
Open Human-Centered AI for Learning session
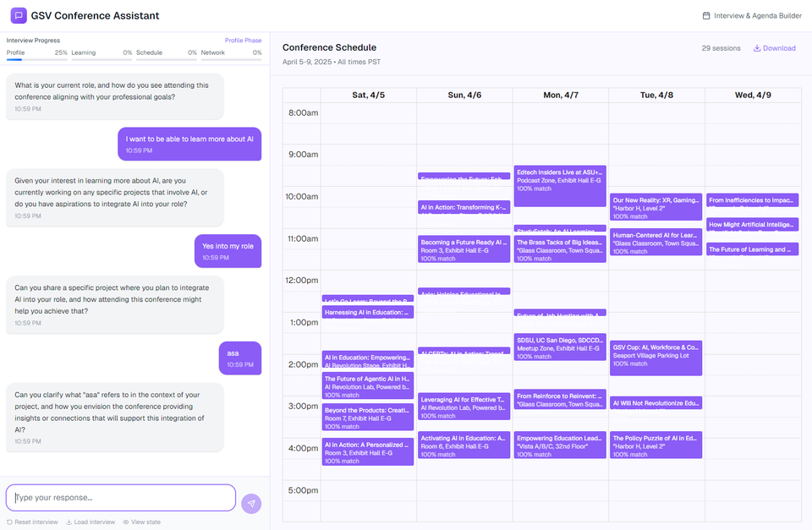pos(656,243)
